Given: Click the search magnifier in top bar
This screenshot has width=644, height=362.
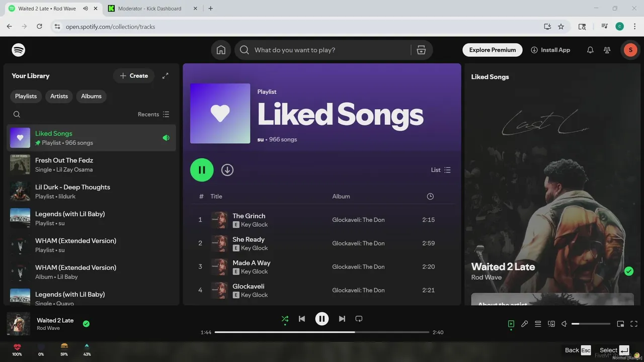Looking at the screenshot, I should [x=245, y=50].
